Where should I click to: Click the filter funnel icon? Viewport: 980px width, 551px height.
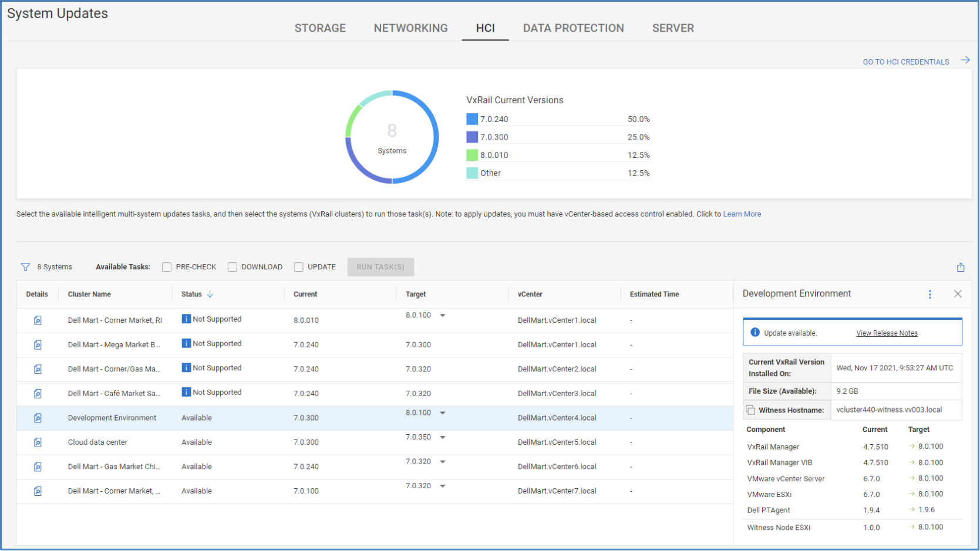tap(25, 267)
